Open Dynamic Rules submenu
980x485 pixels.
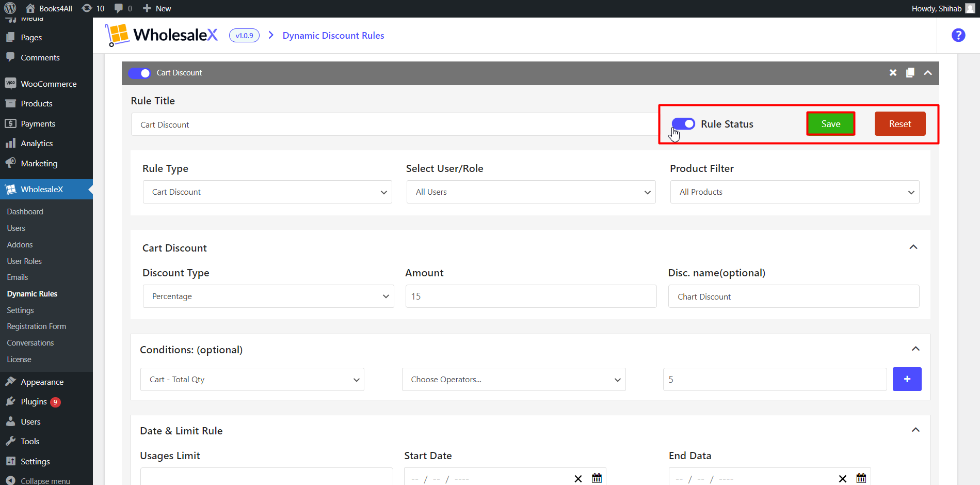(32, 294)
